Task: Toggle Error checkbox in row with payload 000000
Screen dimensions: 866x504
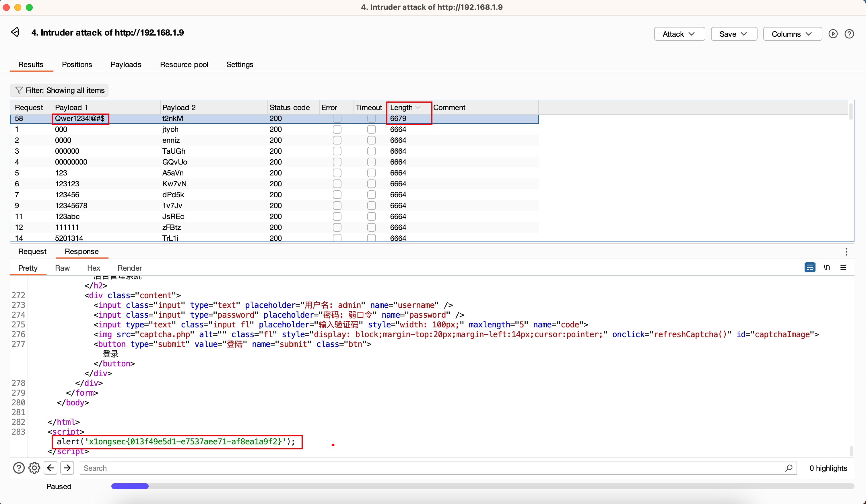Action: [337, 151]
